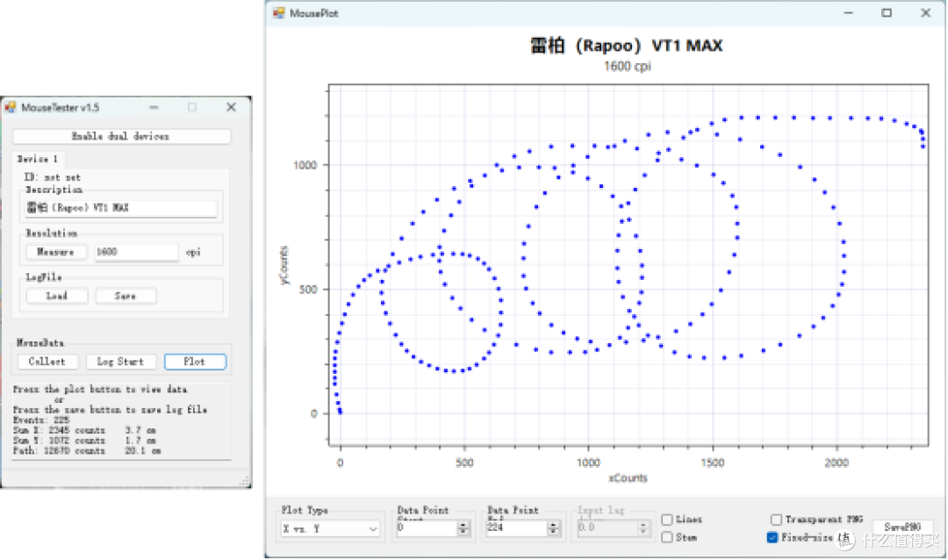Viewport: 948px width, 560px height.
Task: Open the Plot Type dropdown
Action: coord(330,529)
